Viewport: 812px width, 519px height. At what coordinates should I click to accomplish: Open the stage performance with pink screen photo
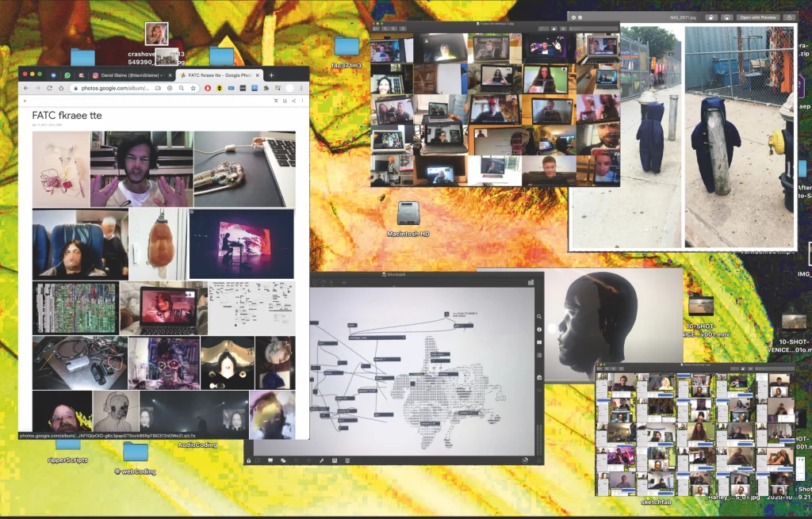click(x=241, y=244)
